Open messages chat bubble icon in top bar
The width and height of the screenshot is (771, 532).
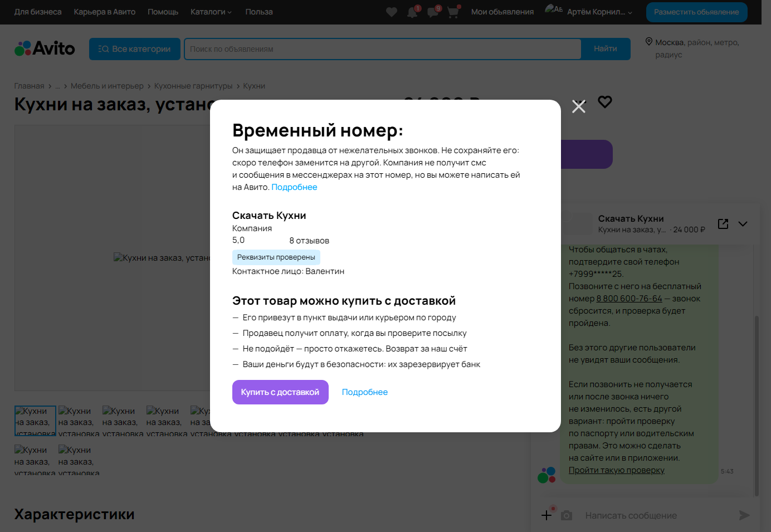[433, 12]
